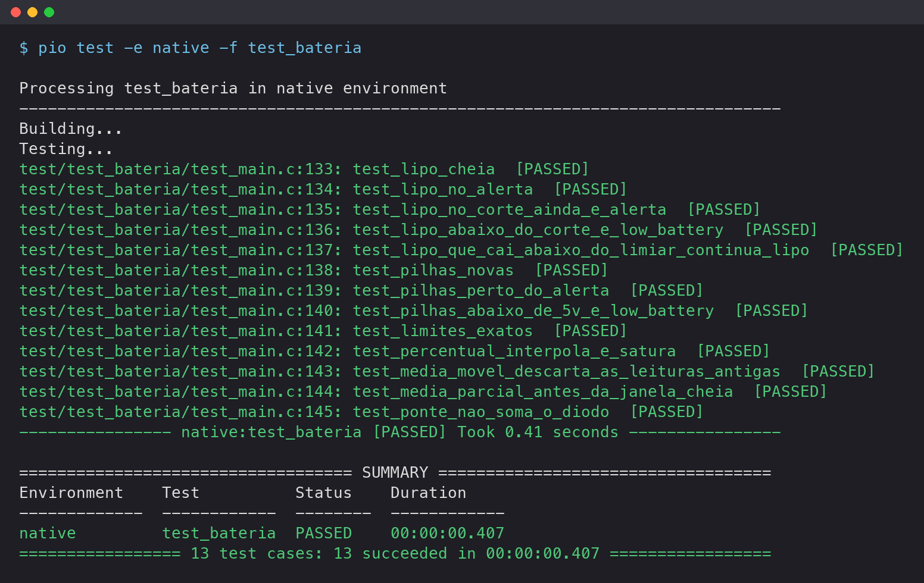Click 'PASSED' status in summary row
The width and height of the screenshot is (924, 583).
[323, 533]
